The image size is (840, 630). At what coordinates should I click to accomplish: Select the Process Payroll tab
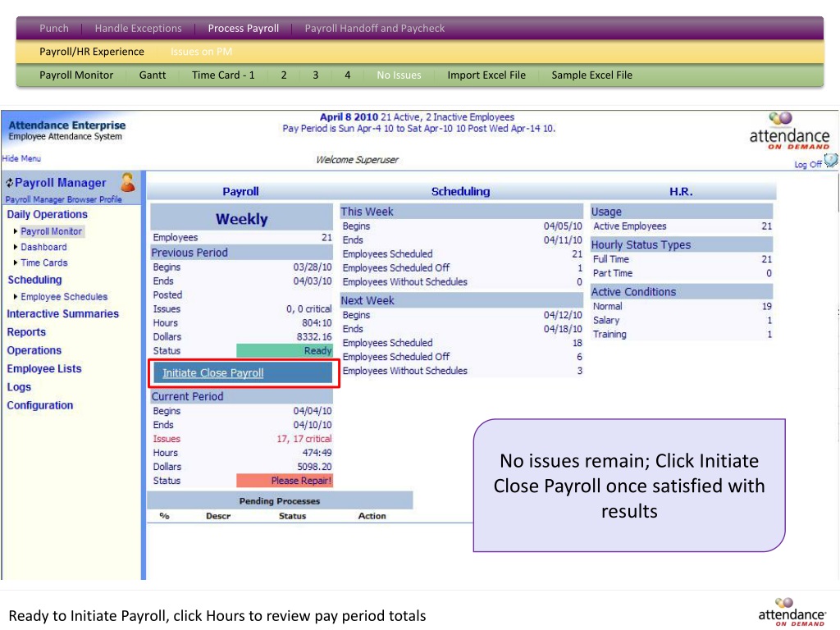[243, 29]
